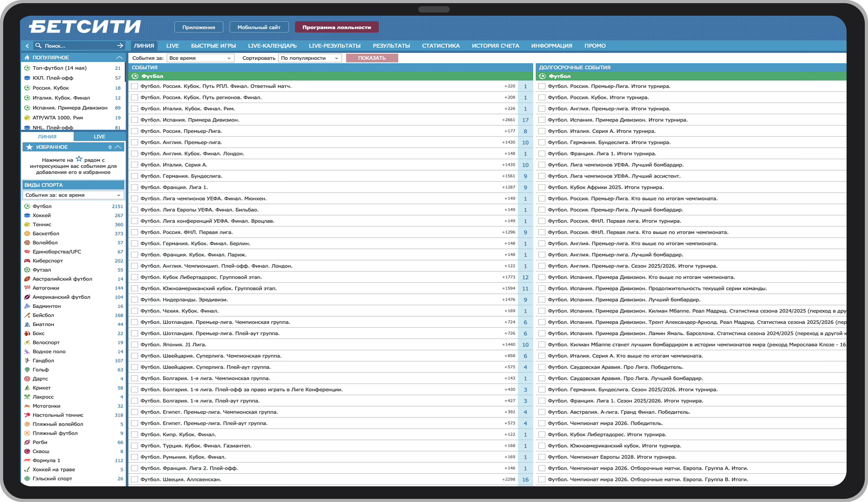
Task: Tick the Лига чемпионов УЕФА Финал Мюнхен checkbox
Action: 135,199
